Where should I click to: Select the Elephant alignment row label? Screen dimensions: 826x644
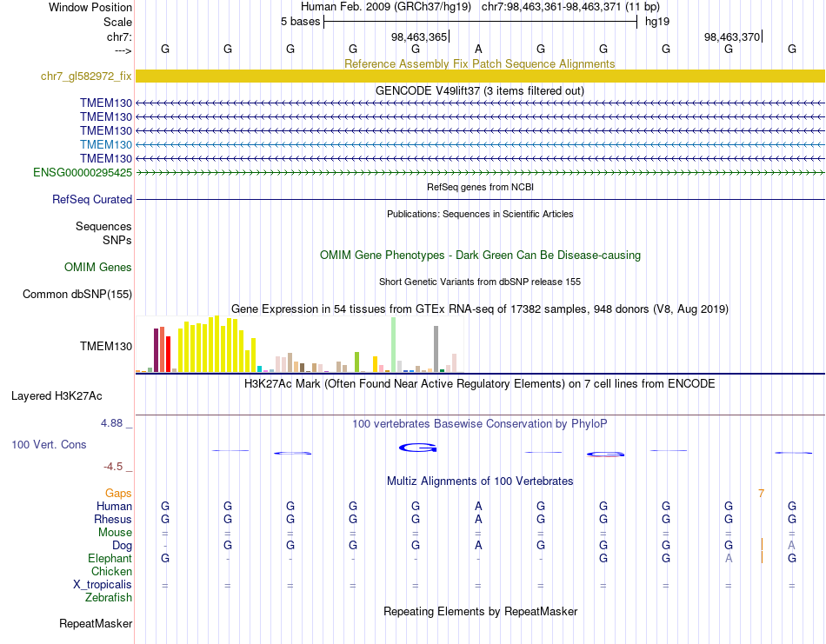tap(110, 559)
